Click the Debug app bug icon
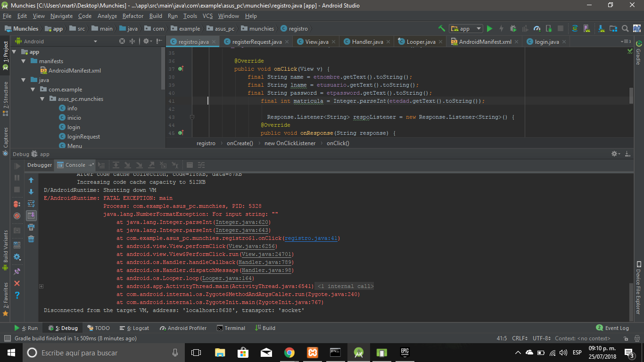 (513, 28)
